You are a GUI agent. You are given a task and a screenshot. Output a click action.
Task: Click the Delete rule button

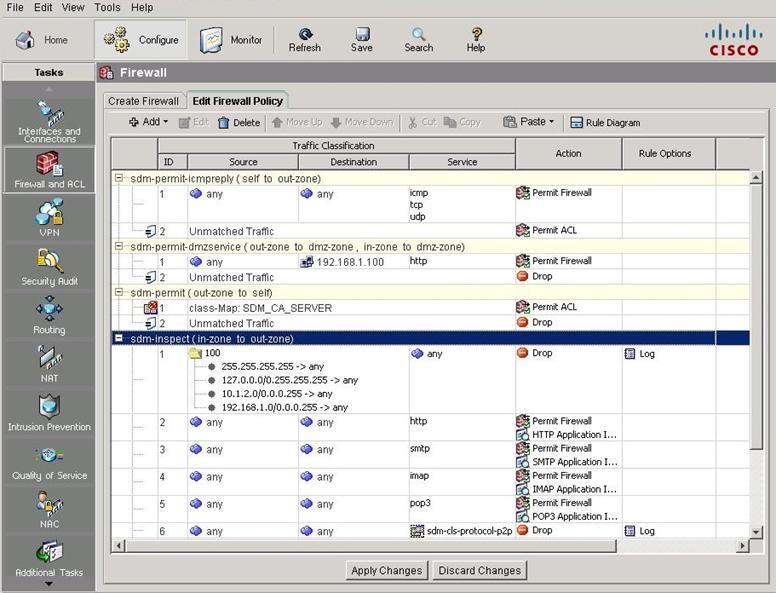(239, 122)
